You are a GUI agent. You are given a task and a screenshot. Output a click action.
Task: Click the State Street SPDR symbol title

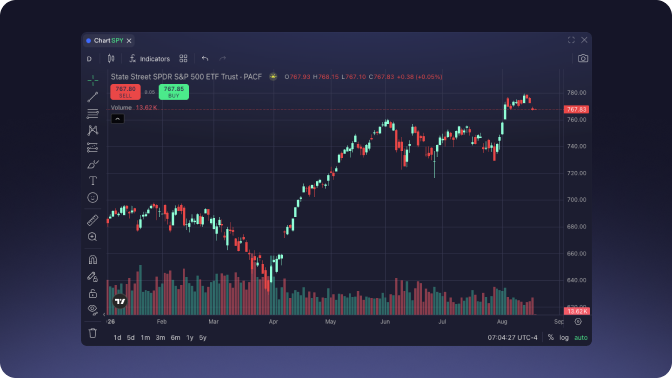point(186,77)
